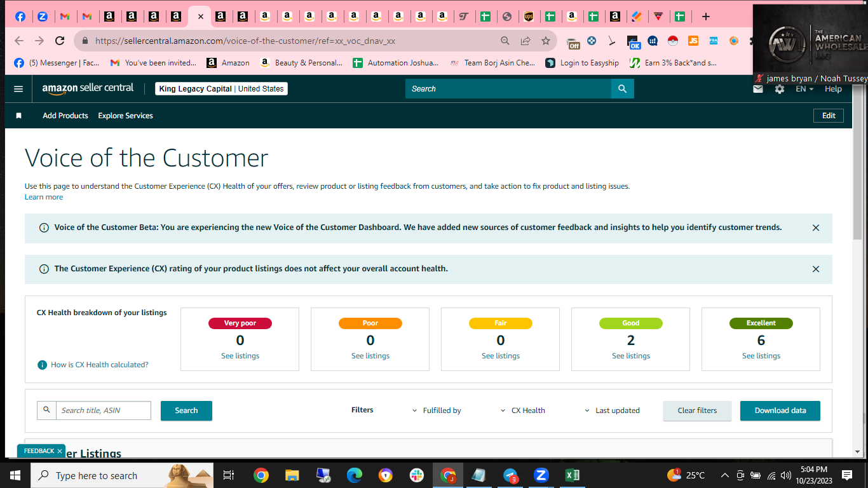Dismiss the CX rating account health banner
Screen dimensions: 868x488
816,269
